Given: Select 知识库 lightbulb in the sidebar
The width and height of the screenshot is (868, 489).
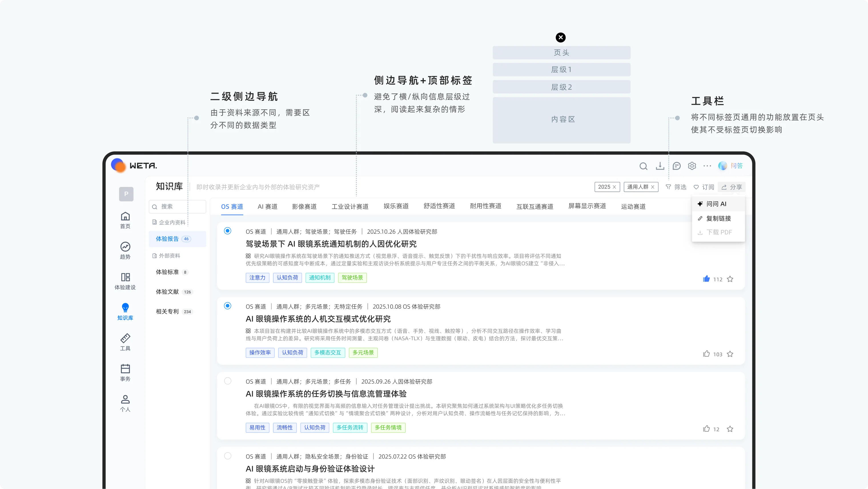Looking at the screenshot, I should tap(125, 312).
